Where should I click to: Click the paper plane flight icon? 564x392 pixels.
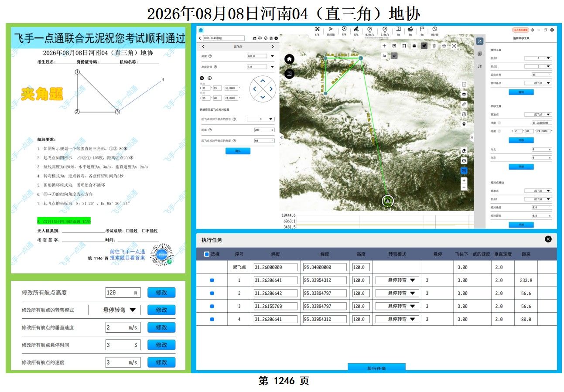coord(424,45)
